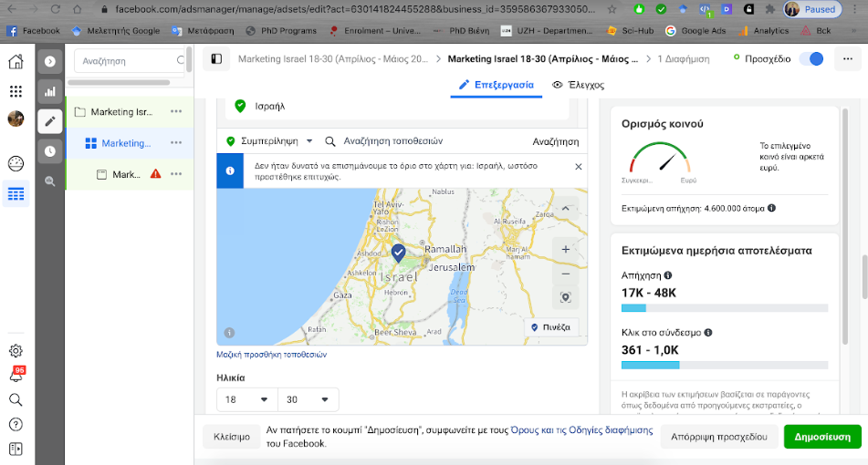Click the info icon beside Απήχηση
The image size is (868, 465).
(667, 274)
